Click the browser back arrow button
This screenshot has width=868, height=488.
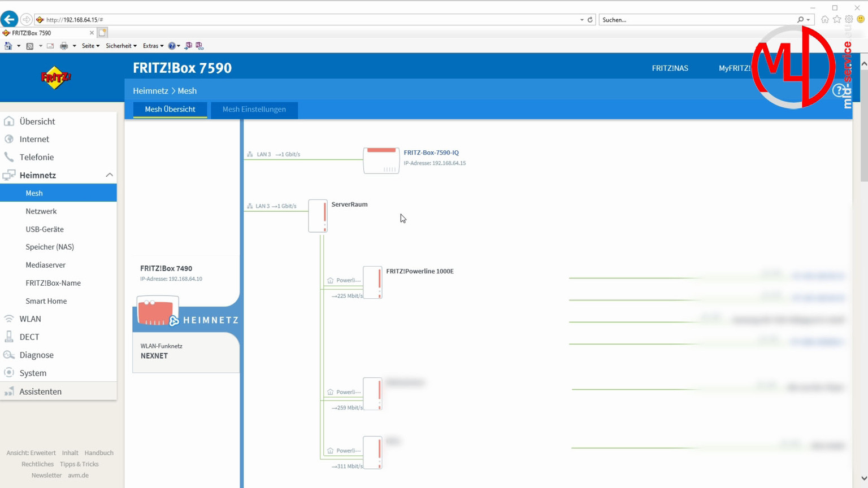9,19
